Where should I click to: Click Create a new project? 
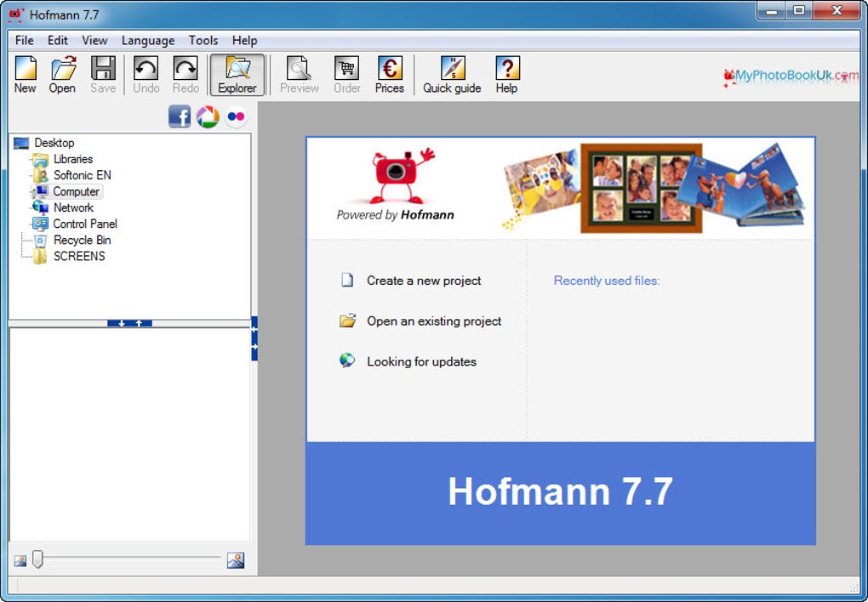tap(424, 281)
